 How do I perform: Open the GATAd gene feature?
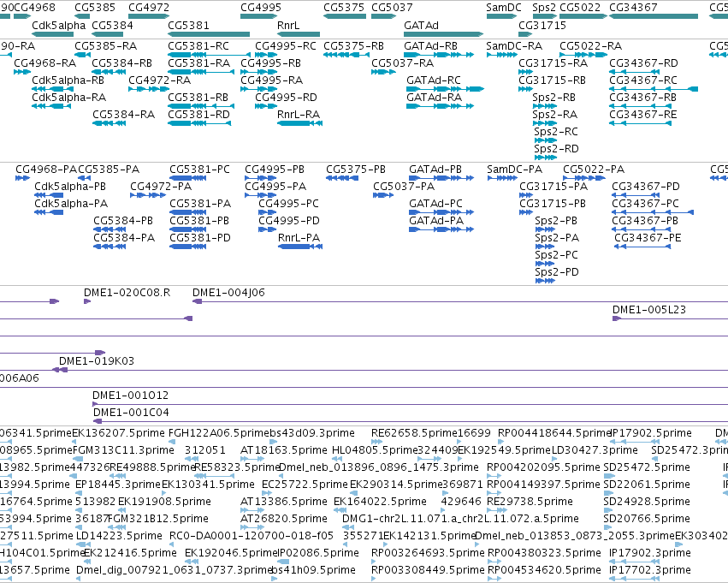coord(443,34)
